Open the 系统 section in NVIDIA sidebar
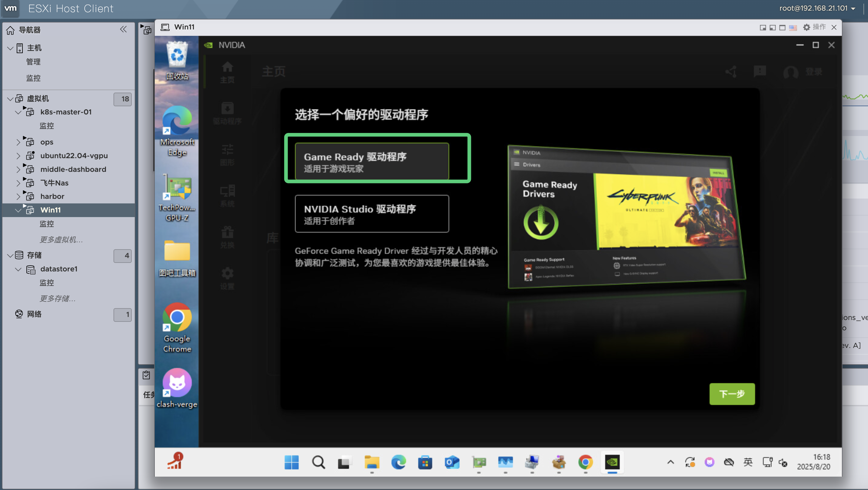868x490 pixels. click(228, 195)
